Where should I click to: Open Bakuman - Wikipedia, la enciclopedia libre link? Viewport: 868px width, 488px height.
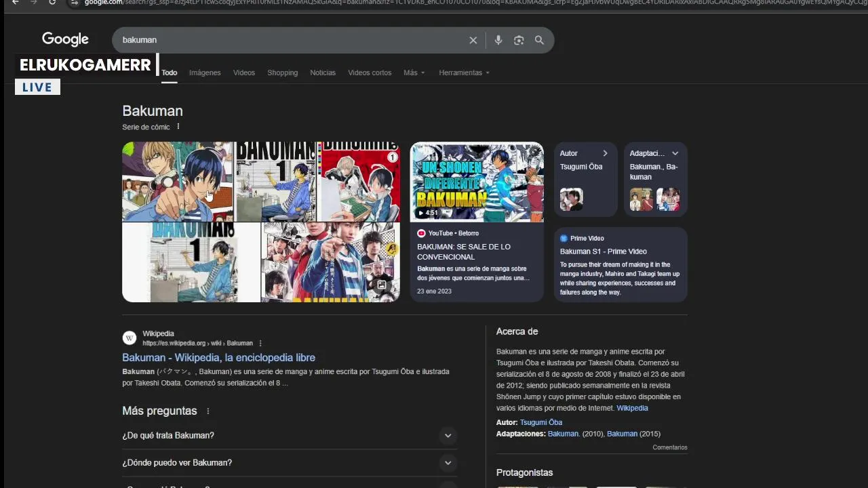click(x=218, y=357)
